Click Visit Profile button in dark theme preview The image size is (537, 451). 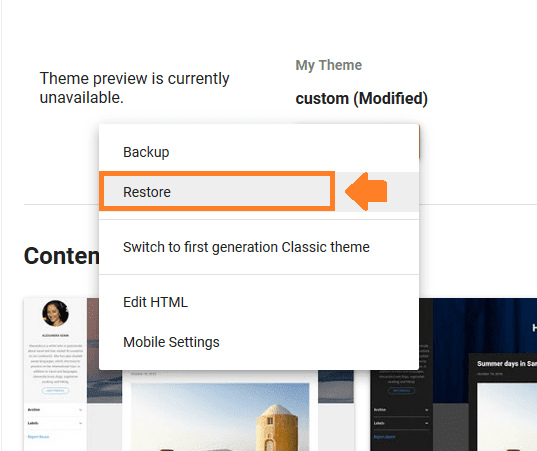click(401, 391)
